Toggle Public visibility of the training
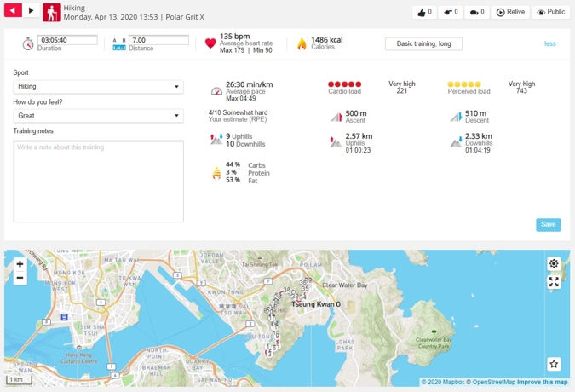The height and width of the screenshot is (392, 575). click(x=550, y=12)
